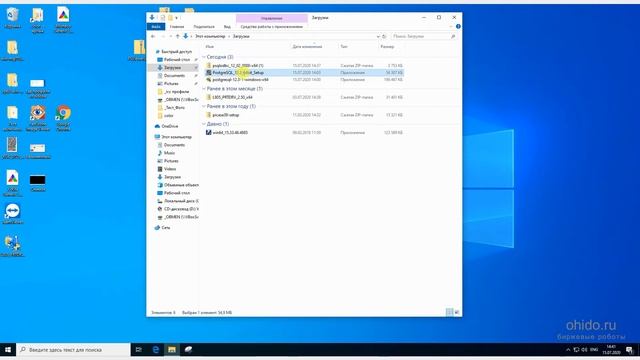Collapse the Сегодня (3) group
Screen dimensions: 640x360
204,57
